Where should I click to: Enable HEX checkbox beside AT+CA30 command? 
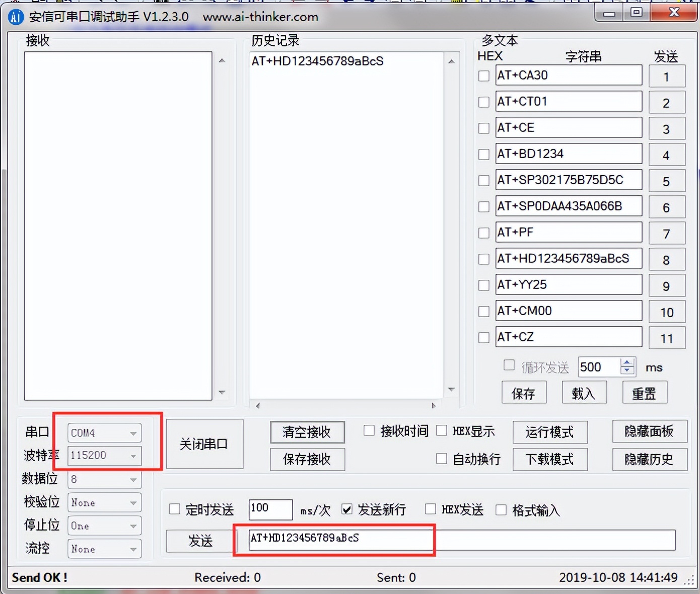[x=483, y=76]
